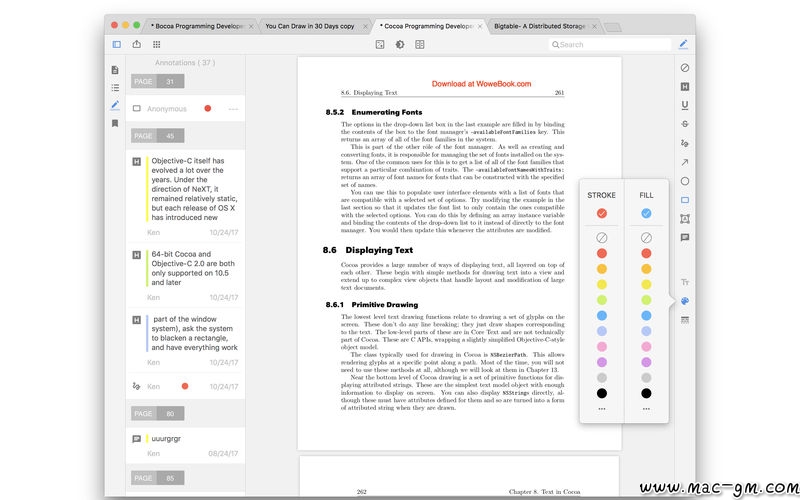Select the 'uuurgrgr' note annotation

click(185, 445)
